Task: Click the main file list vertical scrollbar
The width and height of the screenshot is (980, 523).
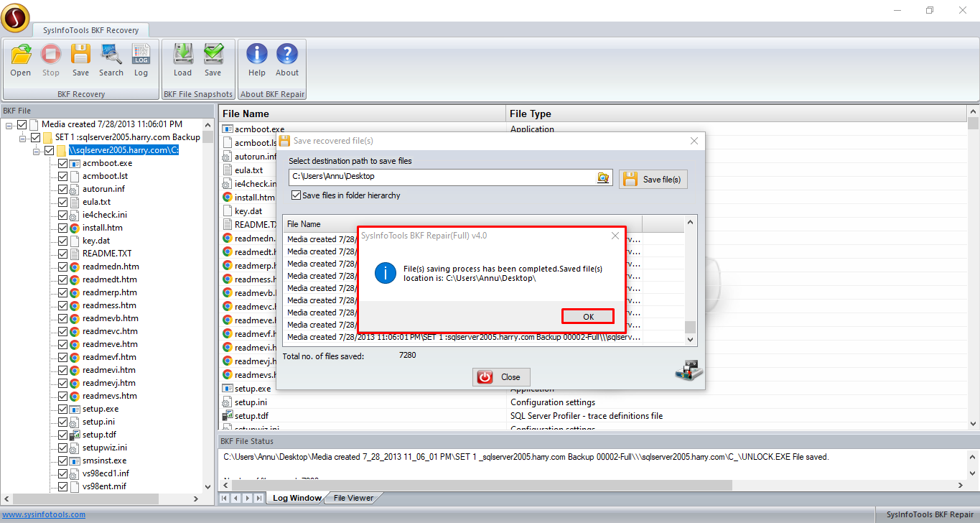Action: 973,269
